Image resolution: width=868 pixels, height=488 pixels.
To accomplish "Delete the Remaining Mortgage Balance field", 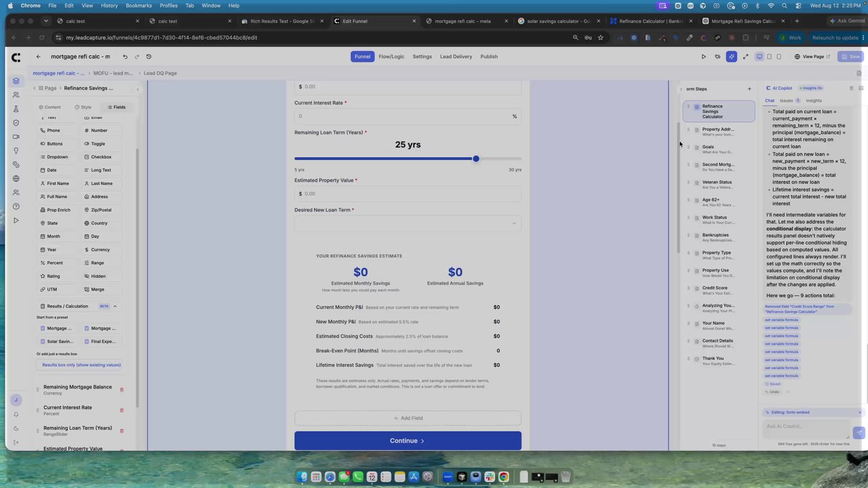I will coord(122,390).
